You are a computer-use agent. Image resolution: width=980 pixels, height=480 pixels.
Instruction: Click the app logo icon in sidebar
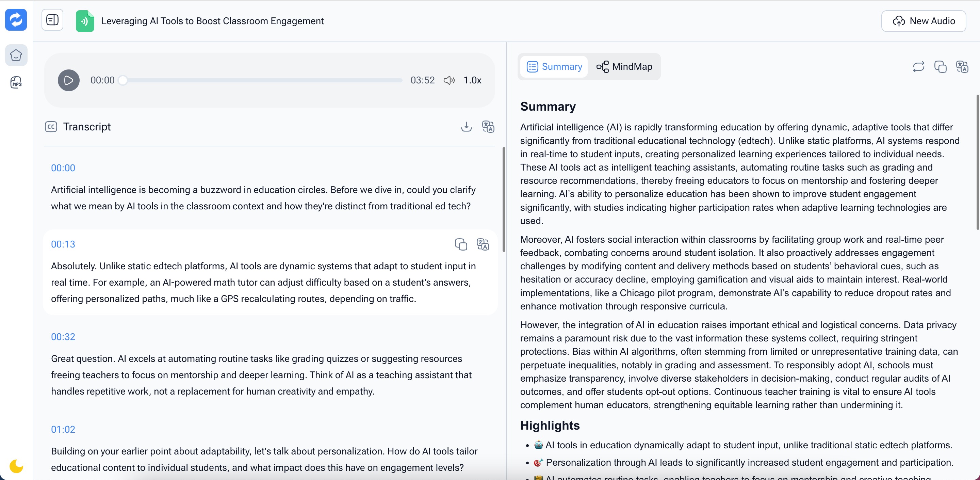point(16,20)
